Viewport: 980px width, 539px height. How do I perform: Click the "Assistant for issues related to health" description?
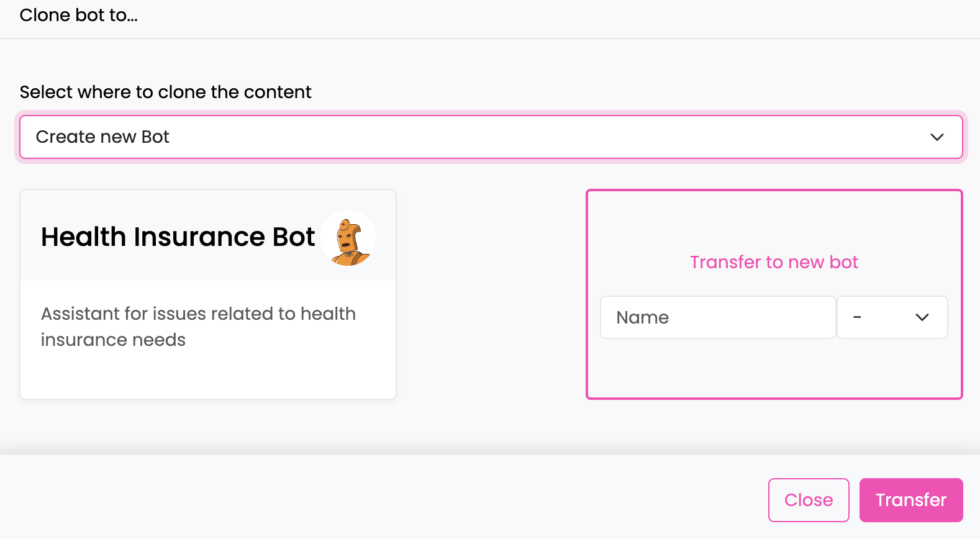[x=198, y=314]
